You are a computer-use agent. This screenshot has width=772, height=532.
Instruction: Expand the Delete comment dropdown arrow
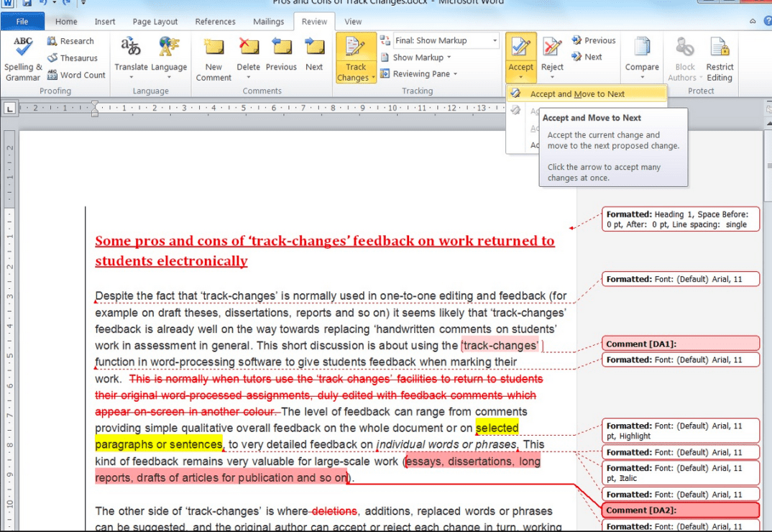(248, 77)
